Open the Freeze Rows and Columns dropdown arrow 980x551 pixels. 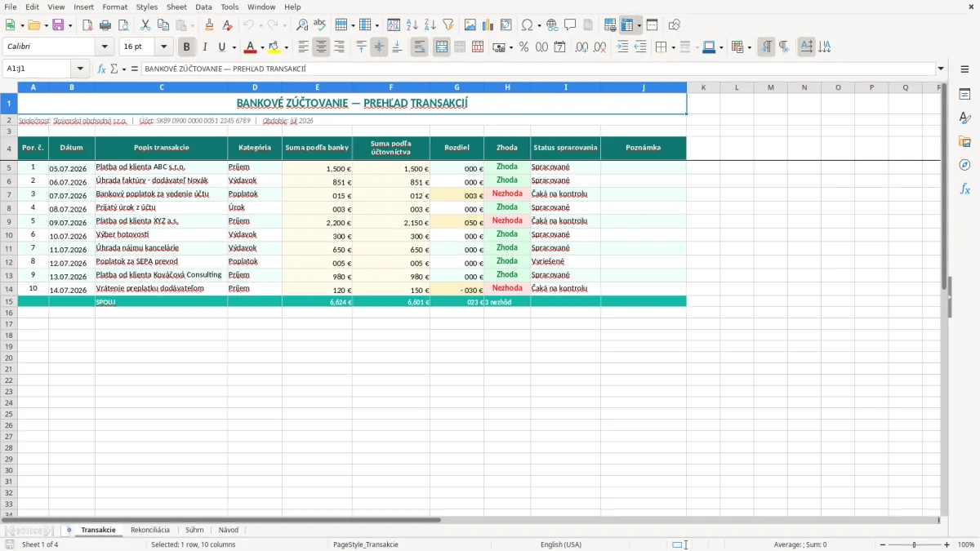[x=639, y=25]
